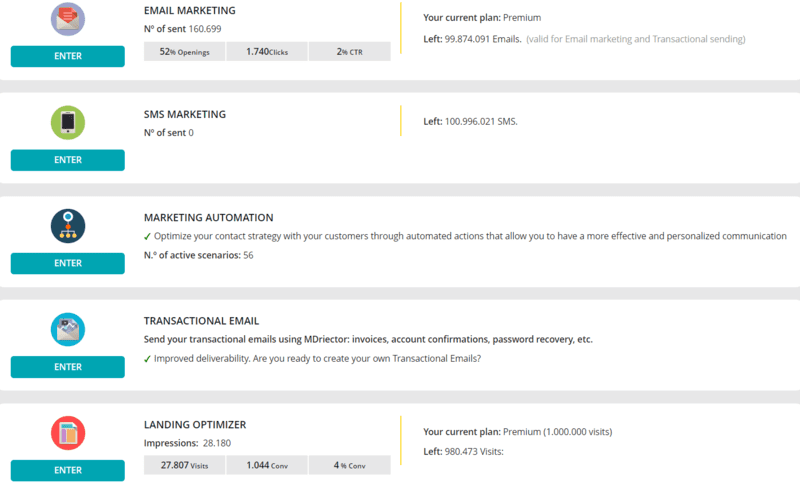Click the Landing Optimizer page icon

[68, 433]
